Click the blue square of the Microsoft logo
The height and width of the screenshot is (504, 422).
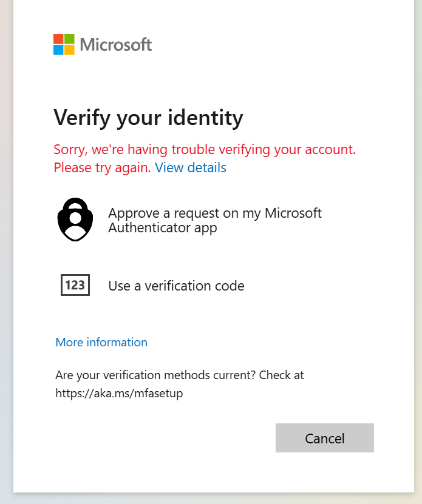pos(58,49)
